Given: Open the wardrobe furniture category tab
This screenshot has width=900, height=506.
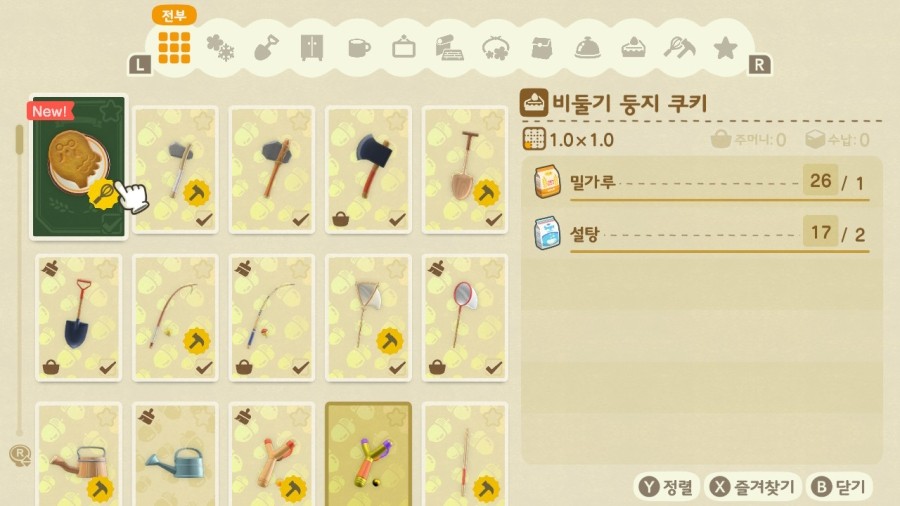Looking at the screenshot, I should click(x=312, y=47).
